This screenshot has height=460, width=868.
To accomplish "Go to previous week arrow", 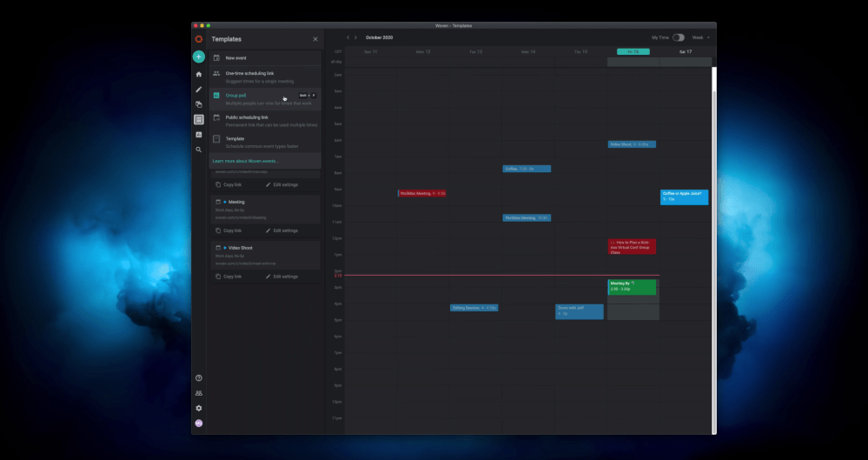I will (x=348, y=37).
